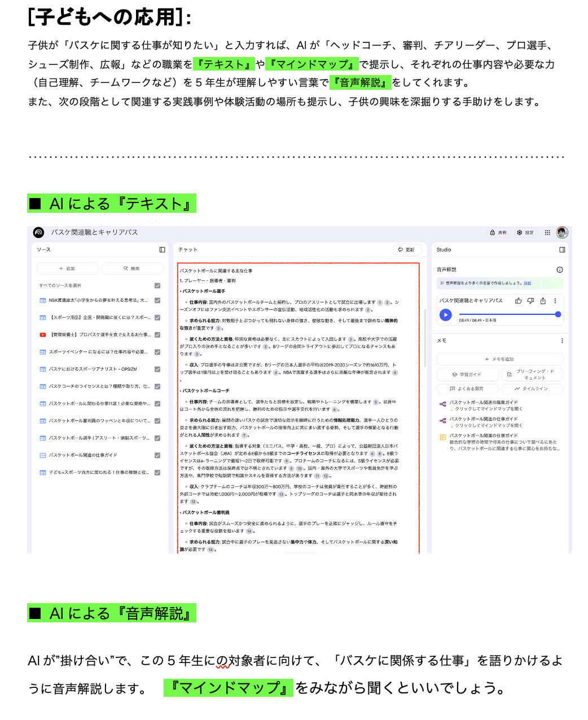Click source icon beside バスケにおけるスポーツアナリスト
The image size is (588, 720).
tap(43, 369)
